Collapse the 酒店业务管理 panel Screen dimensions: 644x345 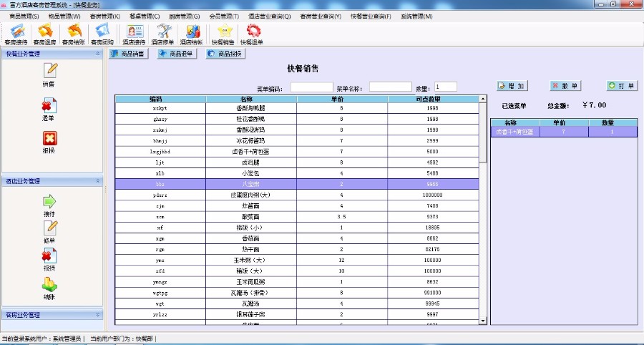click(98, 181)
